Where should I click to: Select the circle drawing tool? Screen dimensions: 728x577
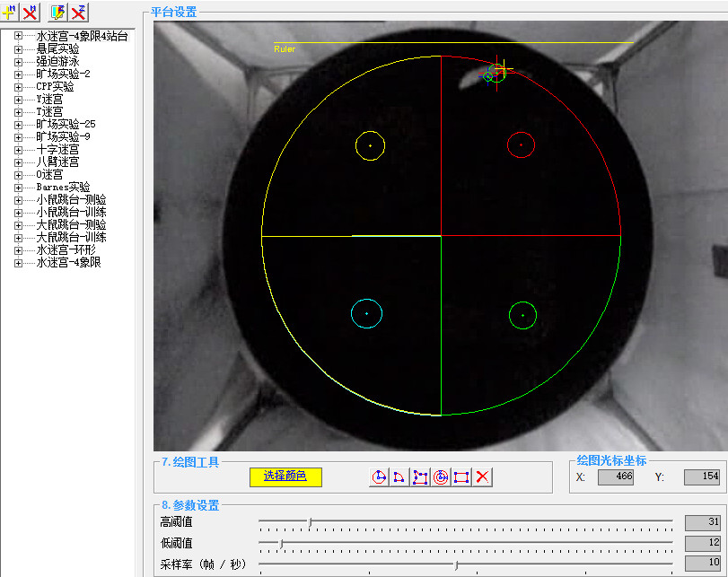pos(380,476)
